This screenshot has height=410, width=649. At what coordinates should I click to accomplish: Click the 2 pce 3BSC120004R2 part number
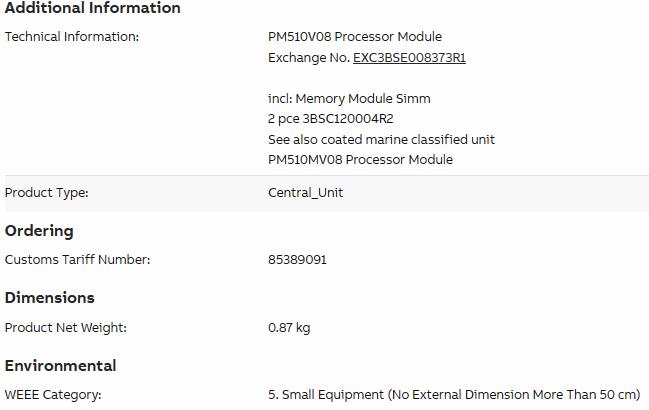click(331, 119)
